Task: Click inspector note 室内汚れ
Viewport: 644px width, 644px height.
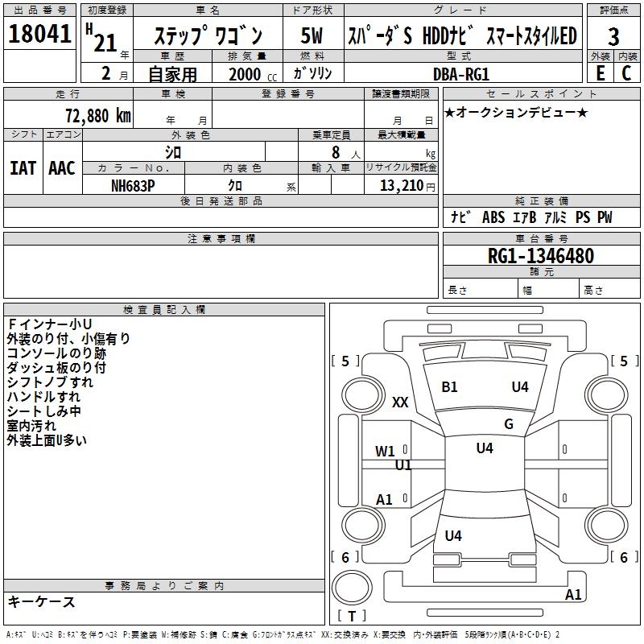Action: [x=31, y=426]
